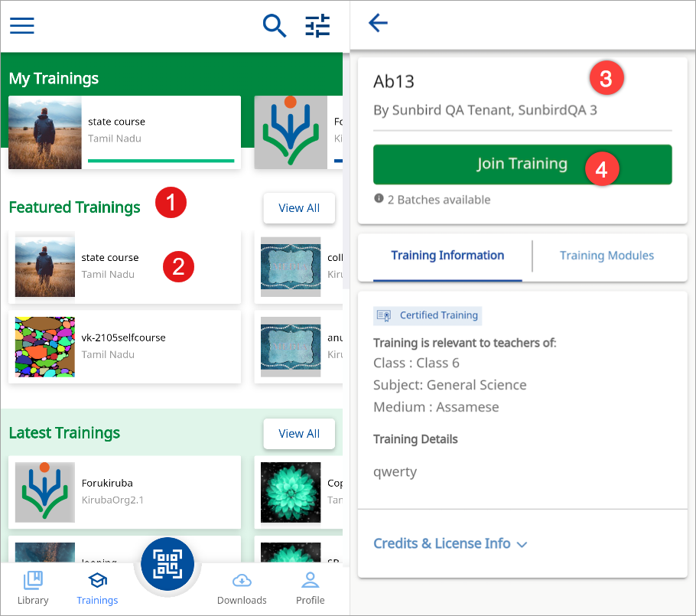Select the Trainings bottom navigation item
This screenshot has width=696, height=616.
97,587
